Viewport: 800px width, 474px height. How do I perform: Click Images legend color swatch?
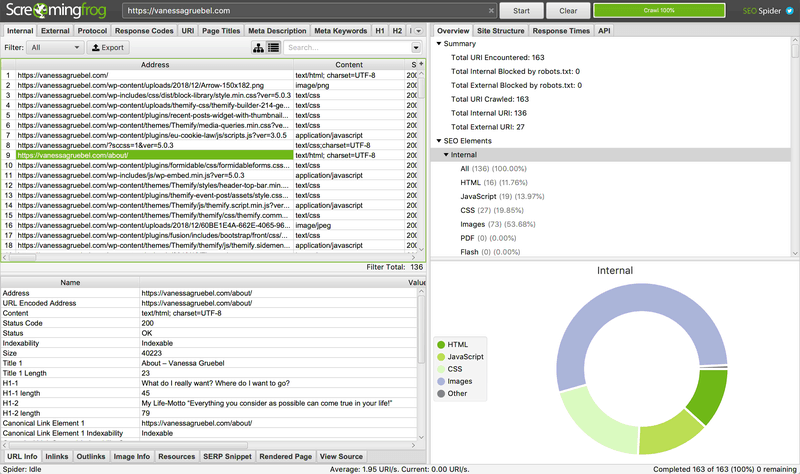tap(441, 381)
